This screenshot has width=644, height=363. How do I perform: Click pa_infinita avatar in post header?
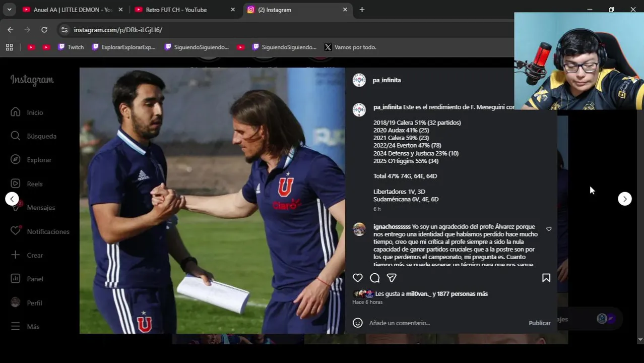359,80
